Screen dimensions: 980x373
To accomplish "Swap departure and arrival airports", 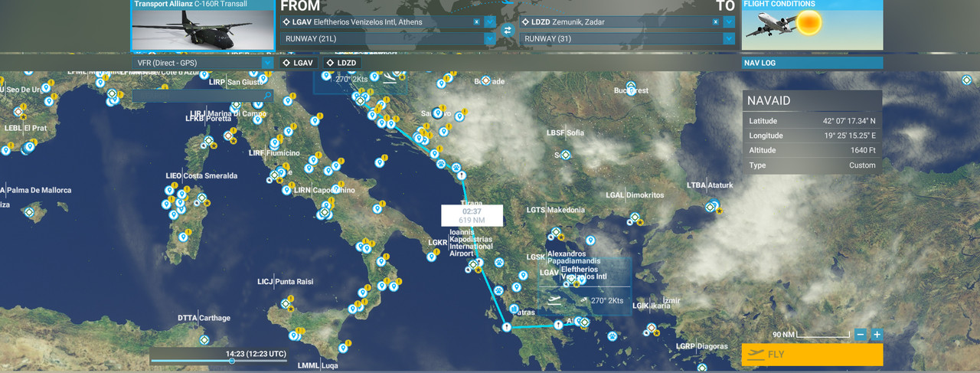I will click(507, 31).
